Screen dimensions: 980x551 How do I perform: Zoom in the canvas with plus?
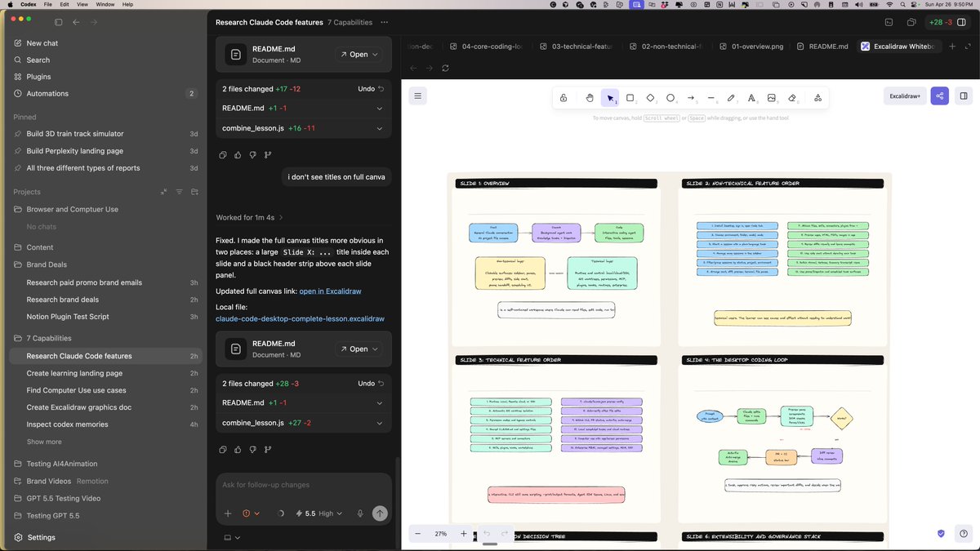(464, 534)
